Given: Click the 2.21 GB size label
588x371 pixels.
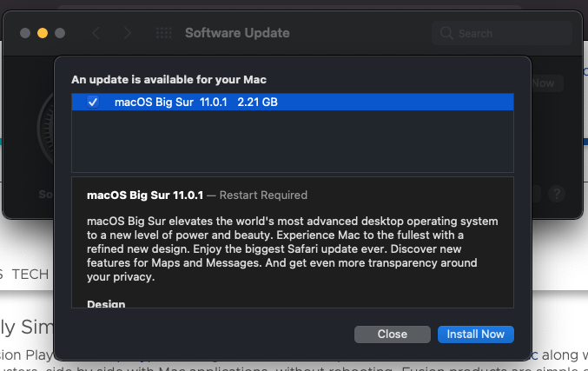Looking at the screenshot, I should coord(257,103).
